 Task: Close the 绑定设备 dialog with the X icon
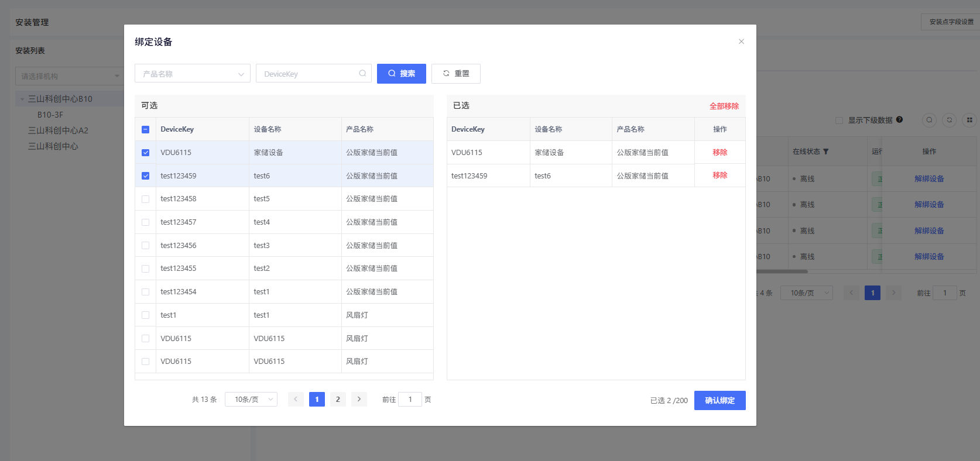tap(741, 42)
